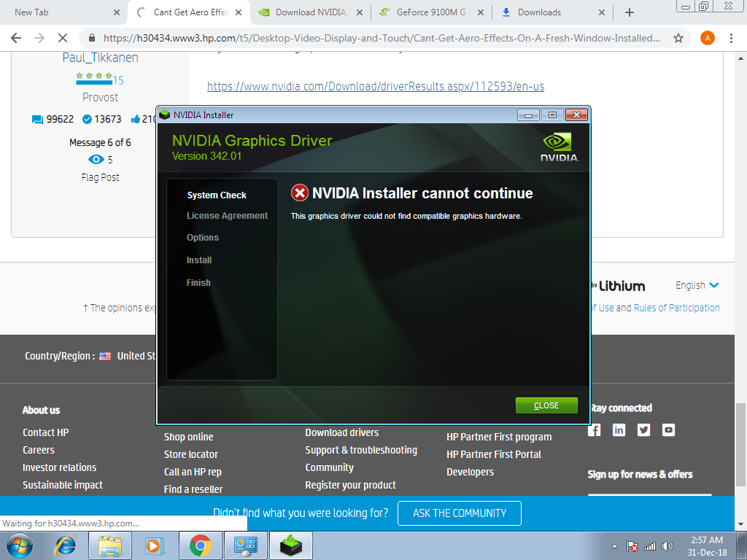Click ASK THE COMMUNITY button
The width and height of the screenshot is (747, 560).
coord(460,513)
